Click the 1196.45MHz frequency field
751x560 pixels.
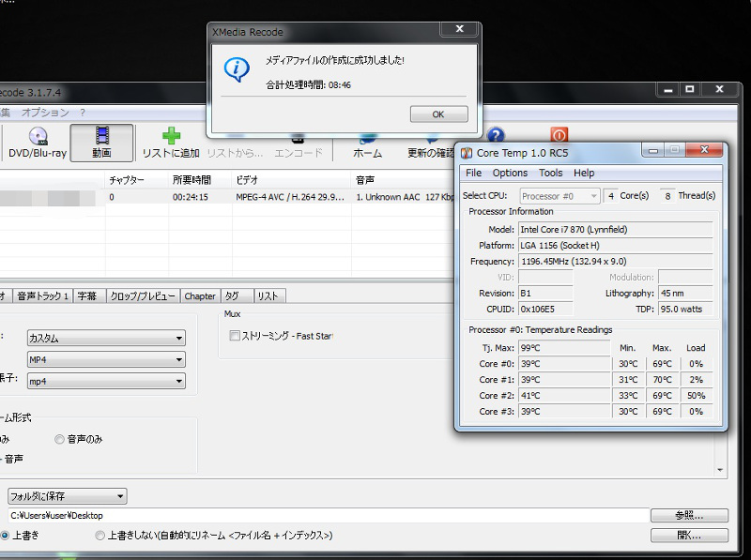point(616,262)
